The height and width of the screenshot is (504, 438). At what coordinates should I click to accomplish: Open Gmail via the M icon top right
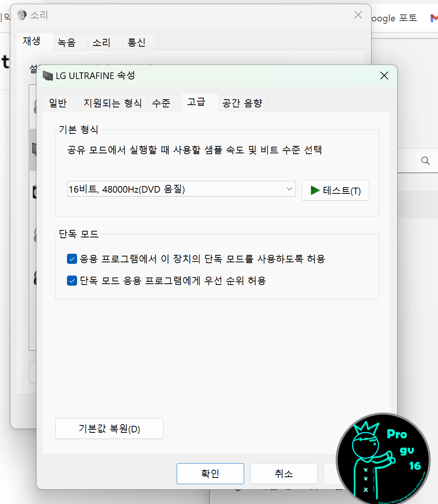click(434, 18)
